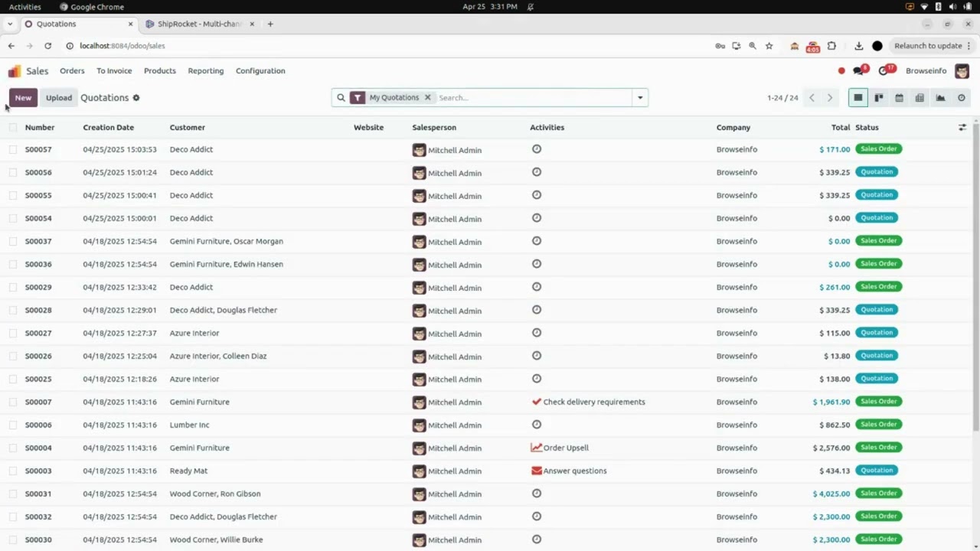This screenshot has width=980, height=551.
Task: Open a new Chrome tab
Action: [270, 24]
